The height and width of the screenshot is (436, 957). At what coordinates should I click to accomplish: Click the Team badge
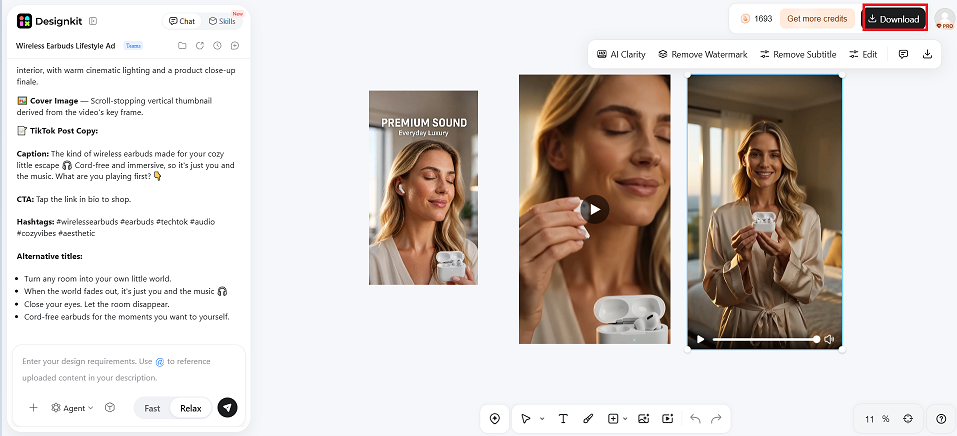coord(133,46)
